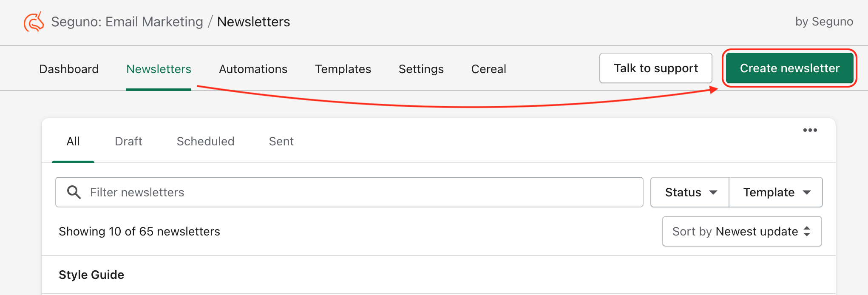
Task: Go to the Automations tab
Action: coord(253,69)
